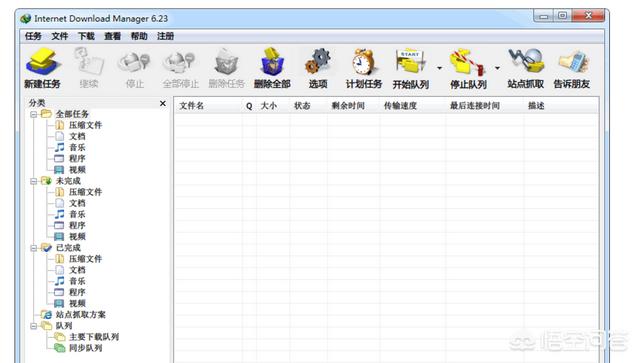Launch the 站点抓取 site grabber icon

pos(526,62)
